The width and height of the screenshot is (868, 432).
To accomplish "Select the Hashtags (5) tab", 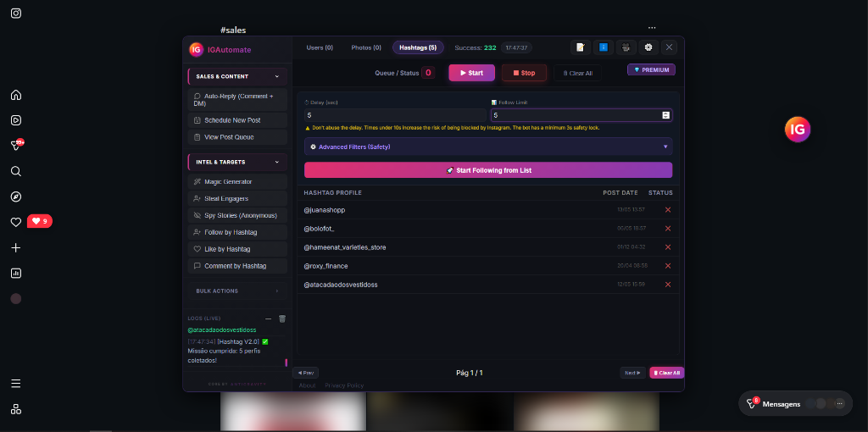I will [x=418, y=47].
